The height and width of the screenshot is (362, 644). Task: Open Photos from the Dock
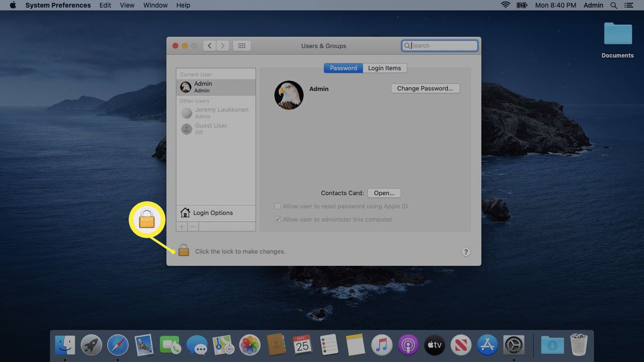(250, 346)
